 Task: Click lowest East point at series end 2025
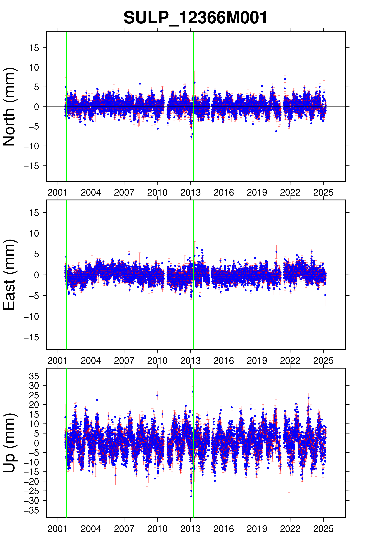(x=325, y=295)
